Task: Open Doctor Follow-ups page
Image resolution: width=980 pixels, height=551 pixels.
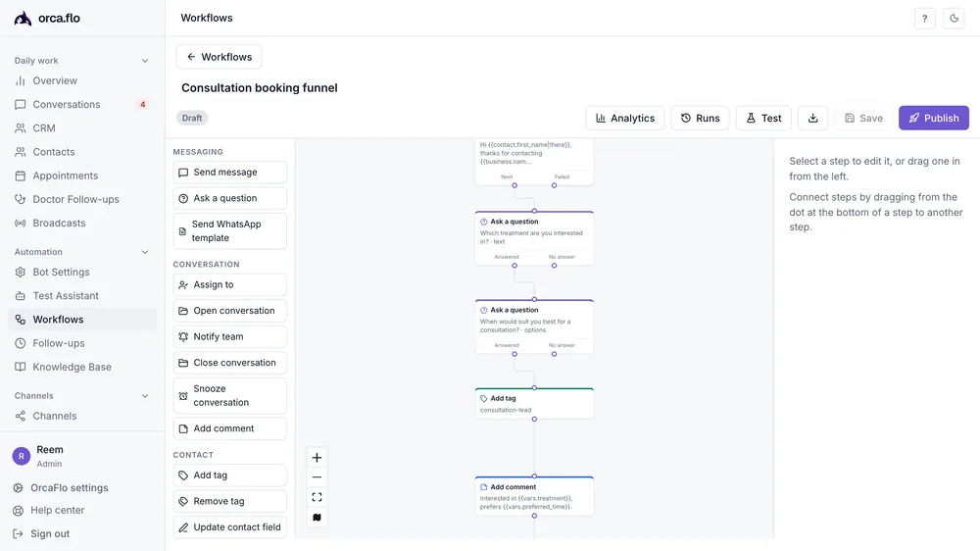Action: (82, 199)
